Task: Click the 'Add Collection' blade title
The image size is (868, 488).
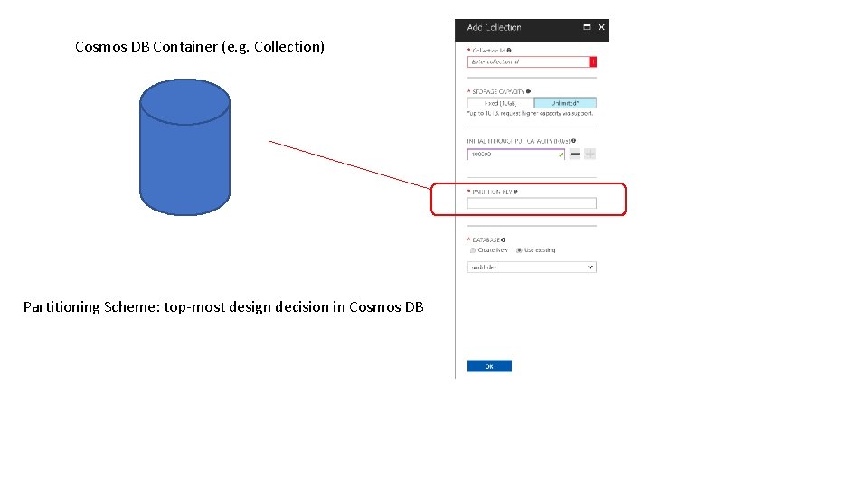Action: pyautogui.click(x=494, y=27)
